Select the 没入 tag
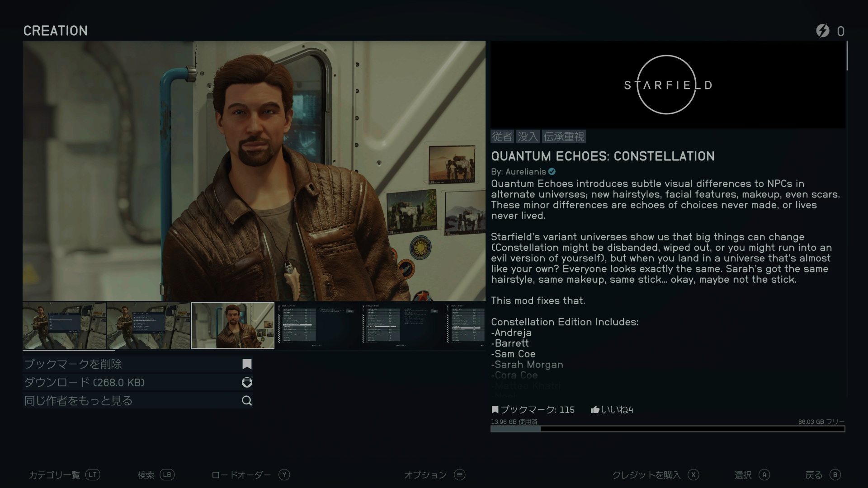Image resolution: width=868 pixels, height=488 pixels. click(x=528, y=136)
